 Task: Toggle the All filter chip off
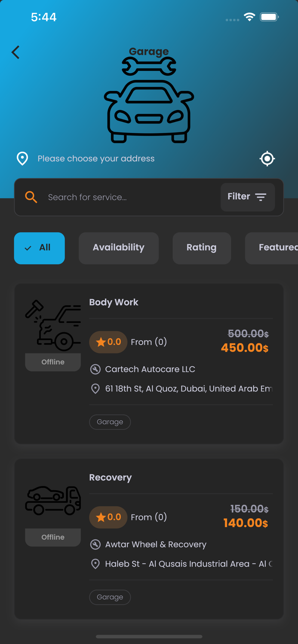[x=39, y=248]
